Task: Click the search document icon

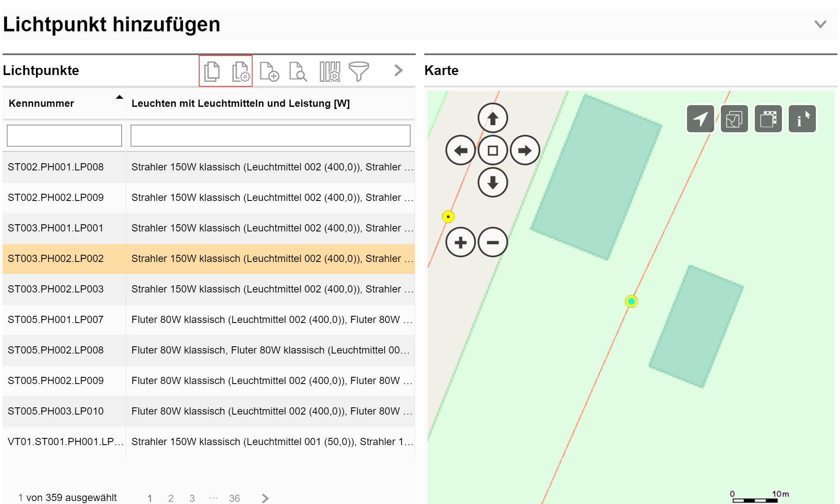Action: tap(298, 71)
